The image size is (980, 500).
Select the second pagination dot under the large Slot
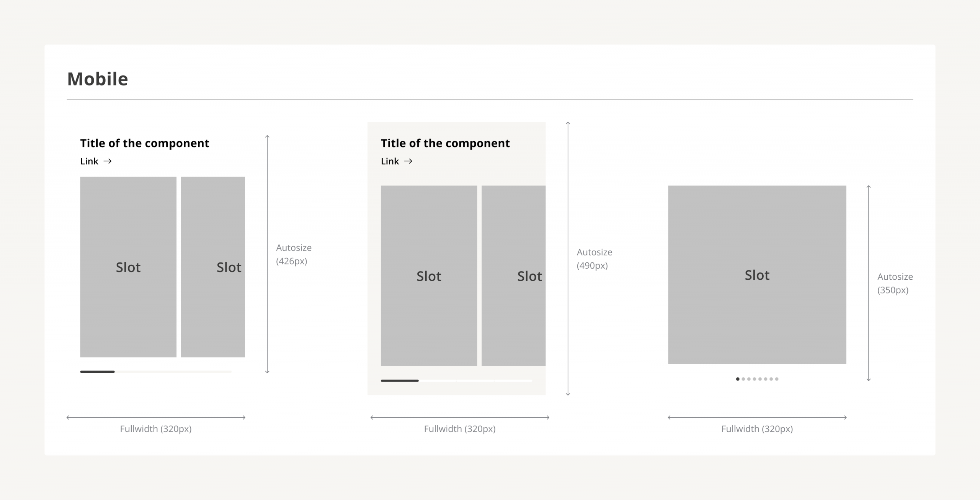click(743, 379)
